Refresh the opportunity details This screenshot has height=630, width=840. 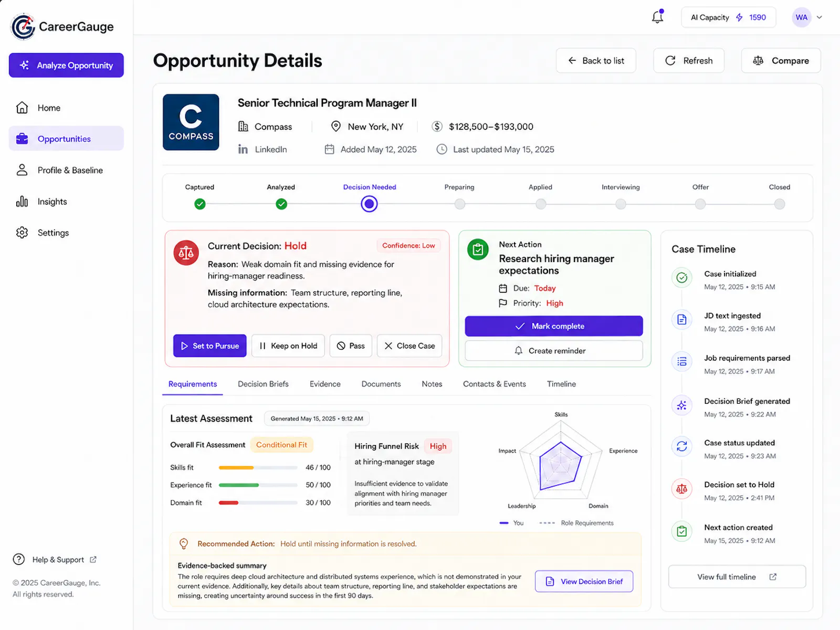(689, 61)
